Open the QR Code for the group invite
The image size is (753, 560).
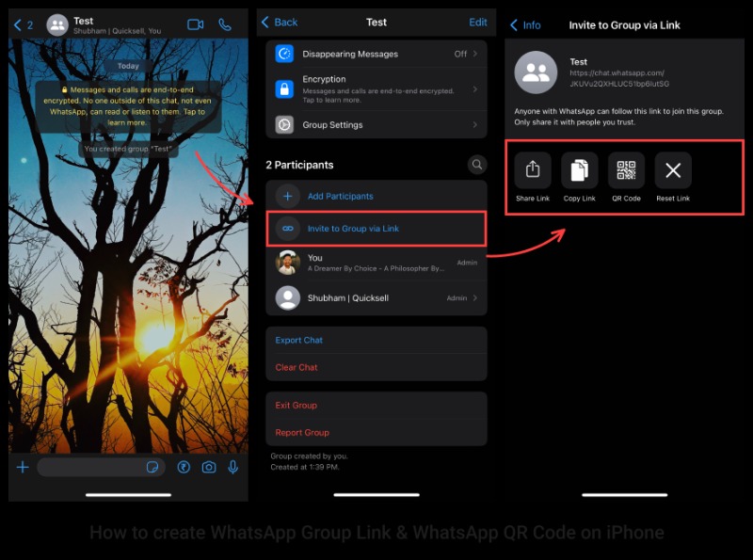click(x=626, y=172)
